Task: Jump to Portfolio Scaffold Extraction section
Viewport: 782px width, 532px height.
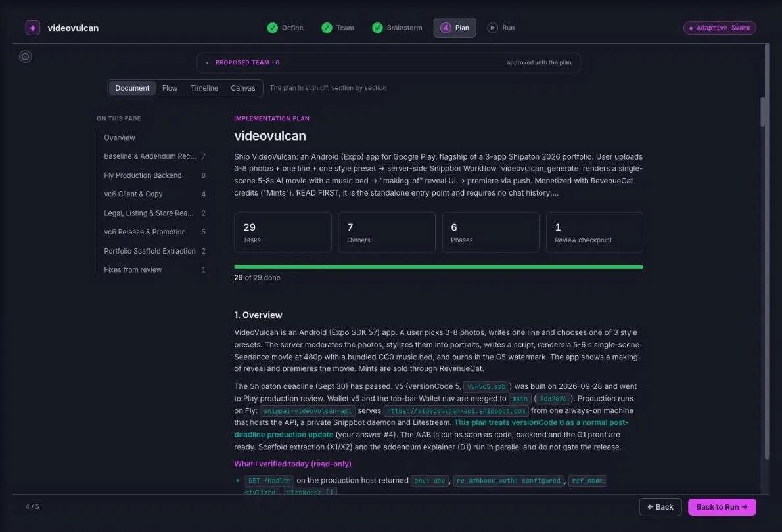Action: (x=154, y=251)
